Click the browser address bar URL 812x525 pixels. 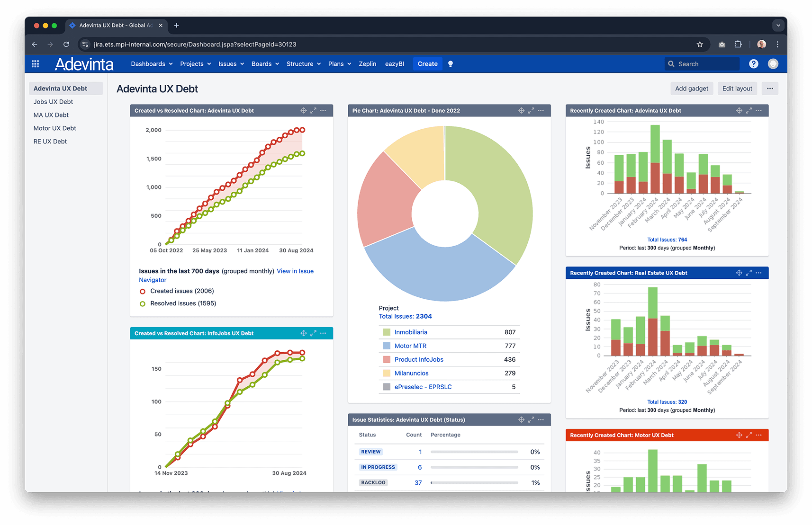[x=195, y=44]
